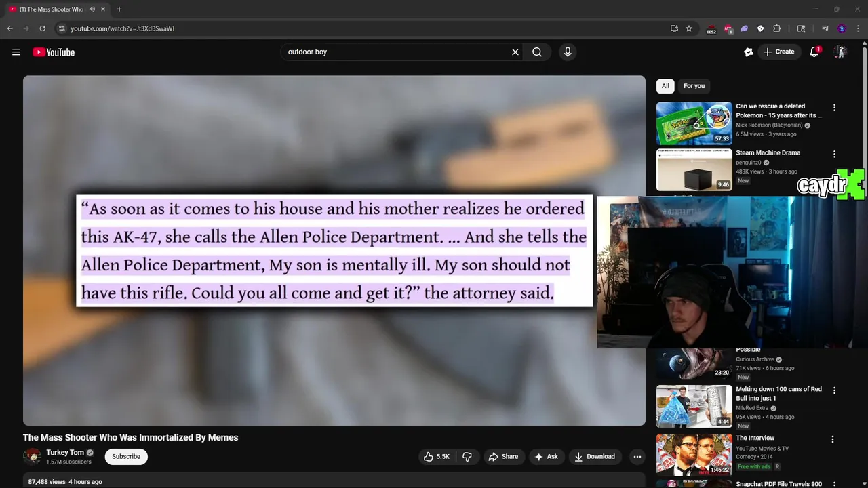Screen dimensions: 868x488
Task: Open the deleted Pokémon video thumbnail
Action: click(x=694, y=123)
